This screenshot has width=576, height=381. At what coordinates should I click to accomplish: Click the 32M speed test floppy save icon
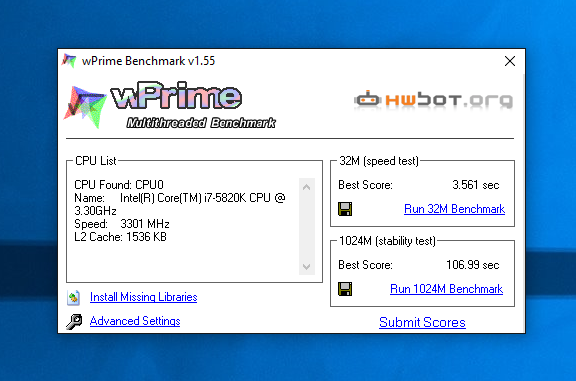click(x=345, y=209)
